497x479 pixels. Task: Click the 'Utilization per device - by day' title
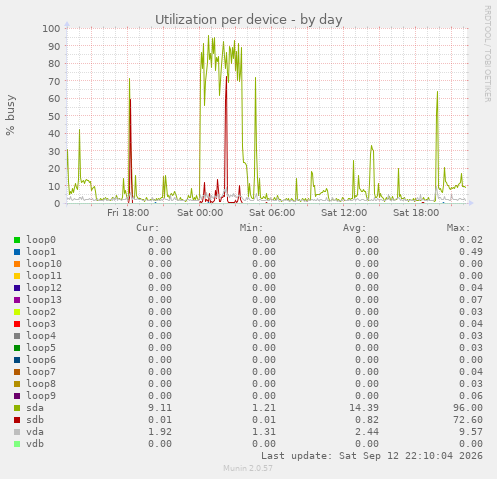[249, 20]
